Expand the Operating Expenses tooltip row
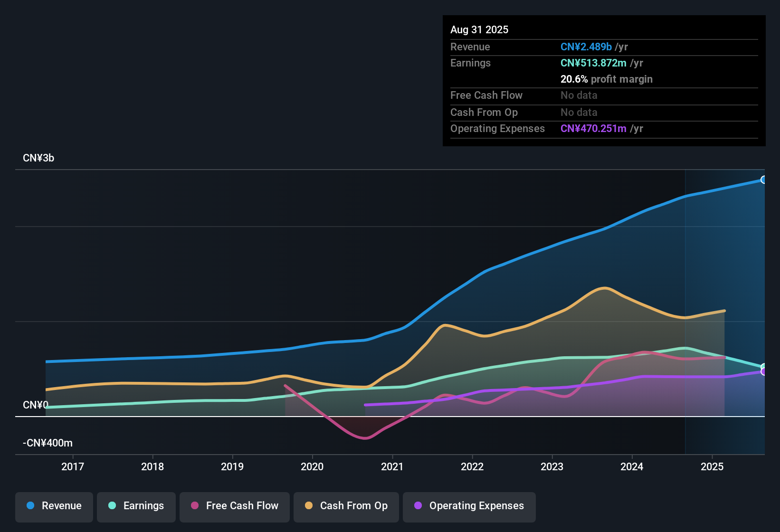 point(497,128)
